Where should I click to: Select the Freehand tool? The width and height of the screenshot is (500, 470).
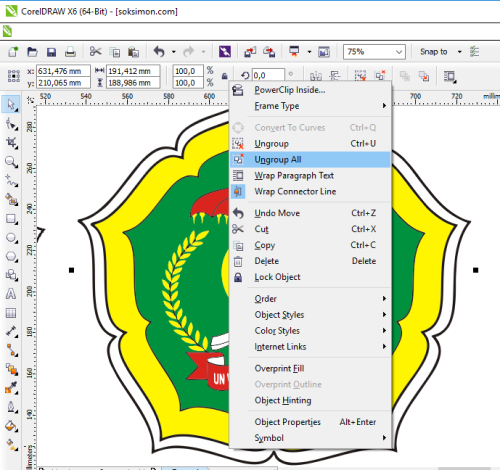click(x=11, y=180)
